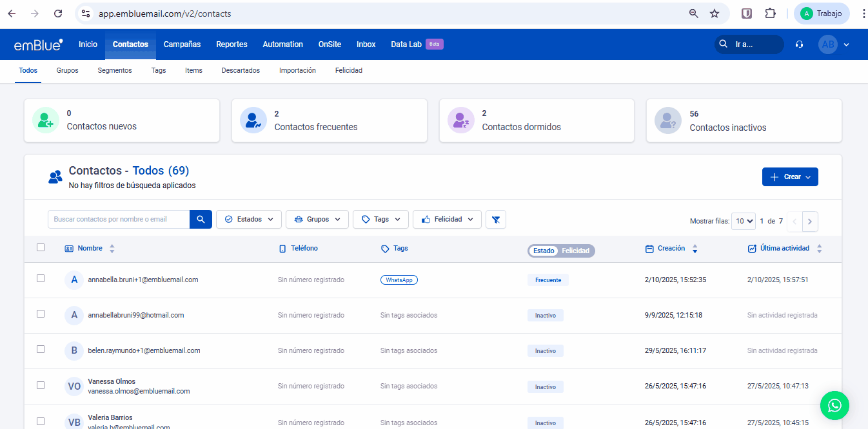
Task: Expand the Estados filter dropdown
Action: 248,220
